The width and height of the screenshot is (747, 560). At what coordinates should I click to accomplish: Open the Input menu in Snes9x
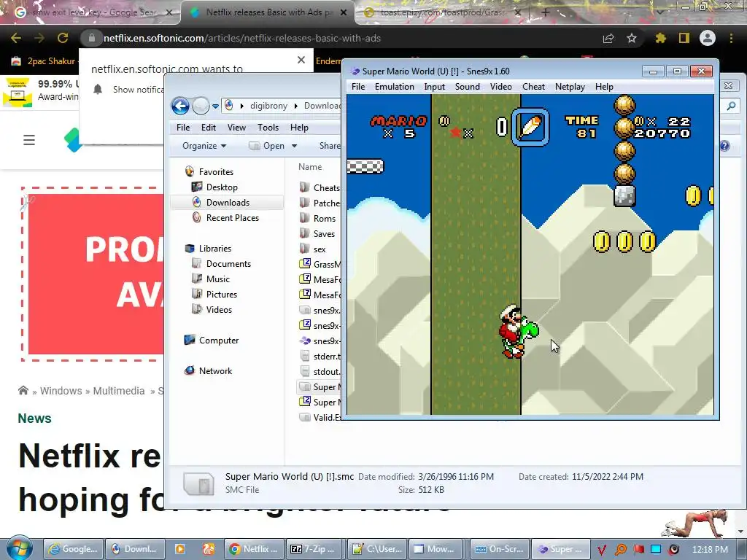coord(434,87)
